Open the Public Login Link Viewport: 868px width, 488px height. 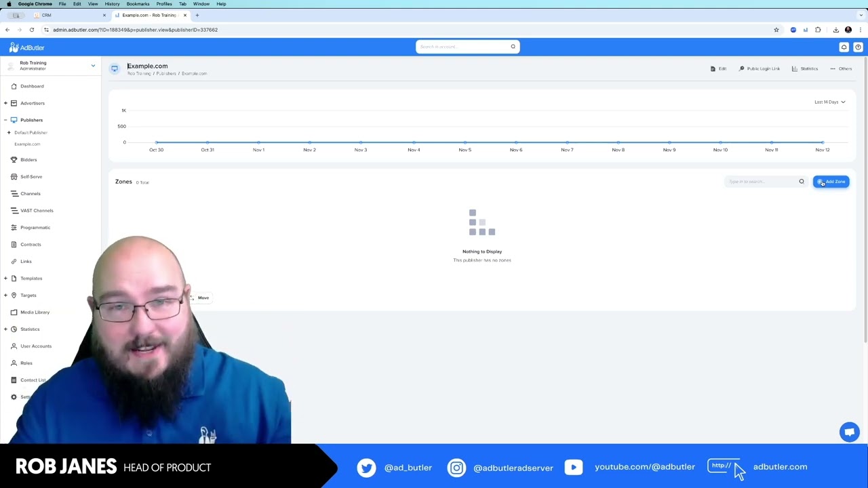(x=759, y=68)
